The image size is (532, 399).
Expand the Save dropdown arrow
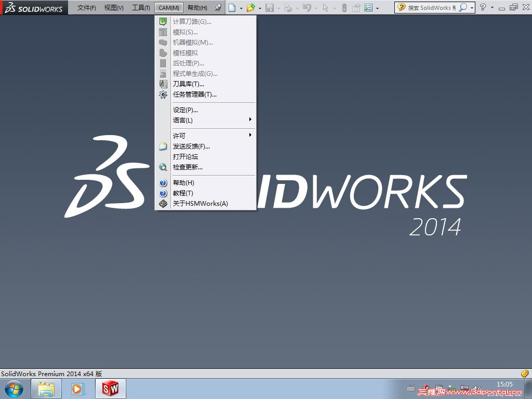278,8
